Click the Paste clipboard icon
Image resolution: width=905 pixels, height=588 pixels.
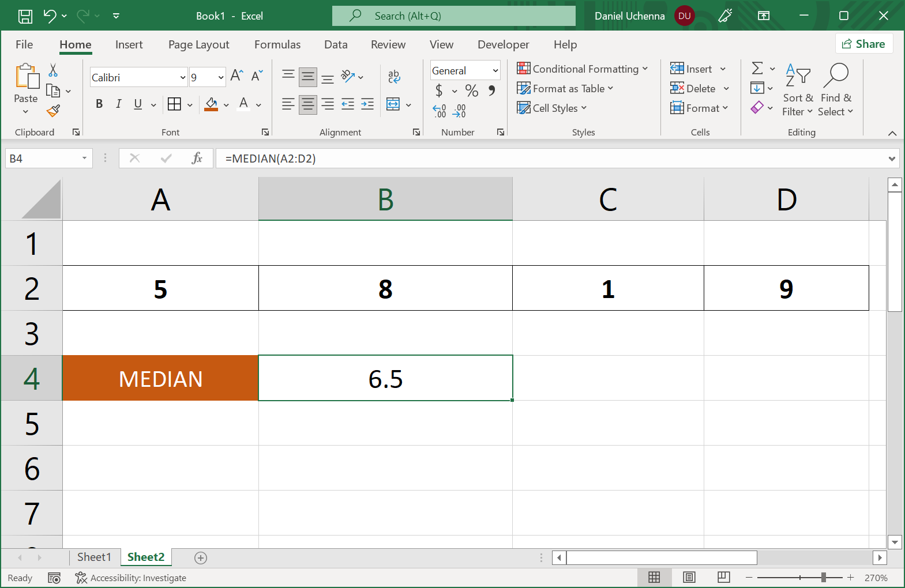[x=27, y=77]
